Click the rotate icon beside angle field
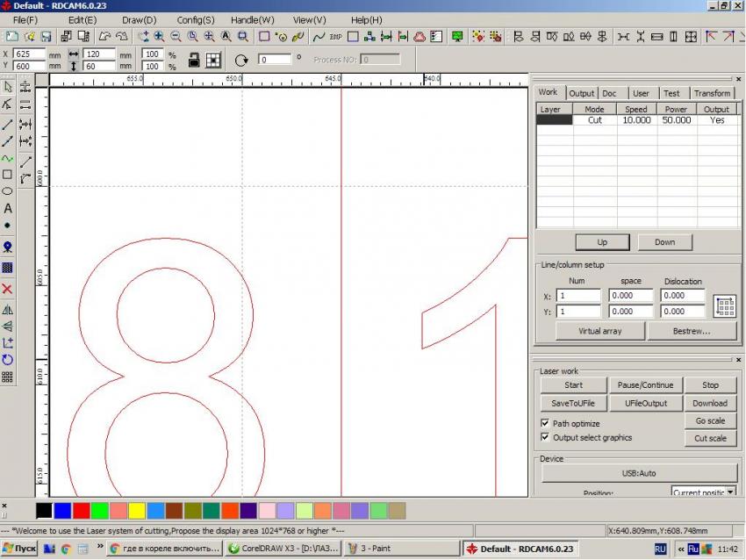Viewport: 746px width, 560px height. pyautogui.click(x=241, y=60)
